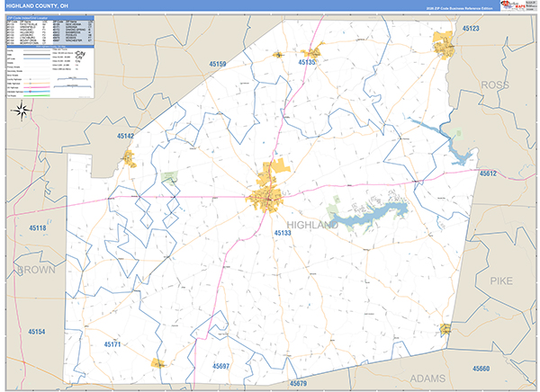Click ZIP code label 45118
The height and width of the screenshot is (392, 540).
(38, 227)
